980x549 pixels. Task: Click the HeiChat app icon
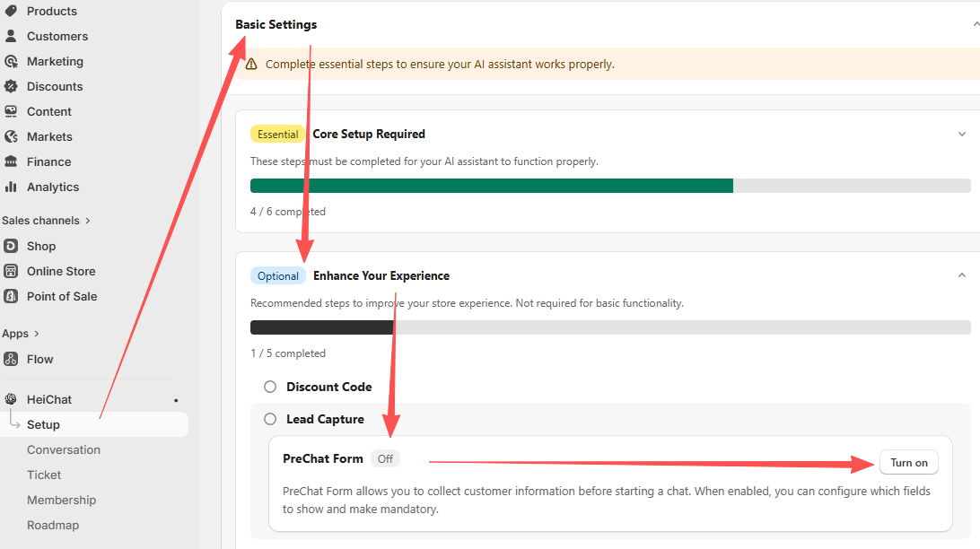(11, 399)
